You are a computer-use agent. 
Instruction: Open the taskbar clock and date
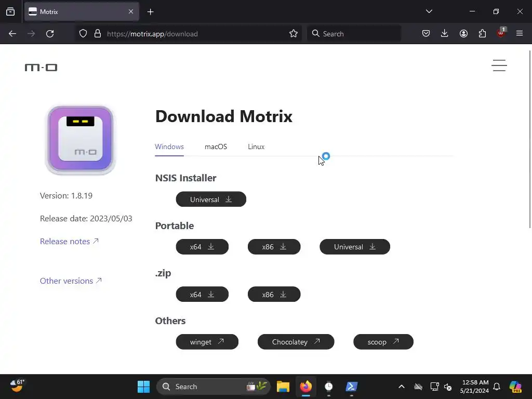tap(474, 387)
